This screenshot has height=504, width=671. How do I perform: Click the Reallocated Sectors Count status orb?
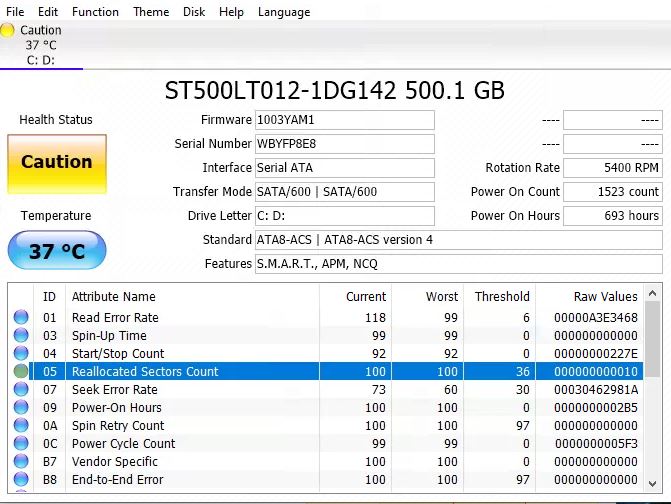(x=21, y=372)
